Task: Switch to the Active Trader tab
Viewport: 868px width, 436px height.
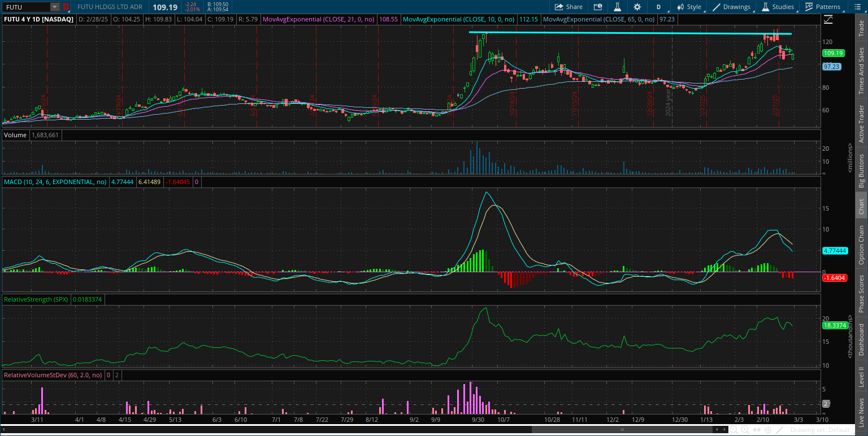Action: (861, 124)
